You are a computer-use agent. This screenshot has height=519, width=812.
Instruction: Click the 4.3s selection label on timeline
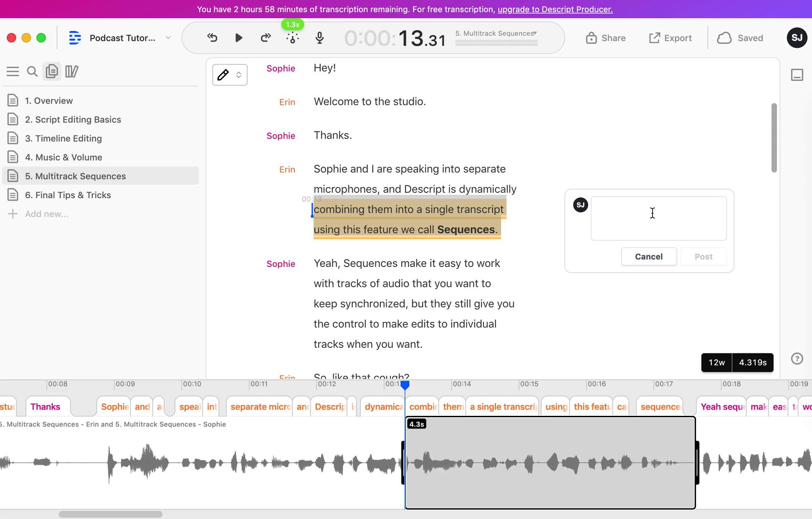point(417,424)
